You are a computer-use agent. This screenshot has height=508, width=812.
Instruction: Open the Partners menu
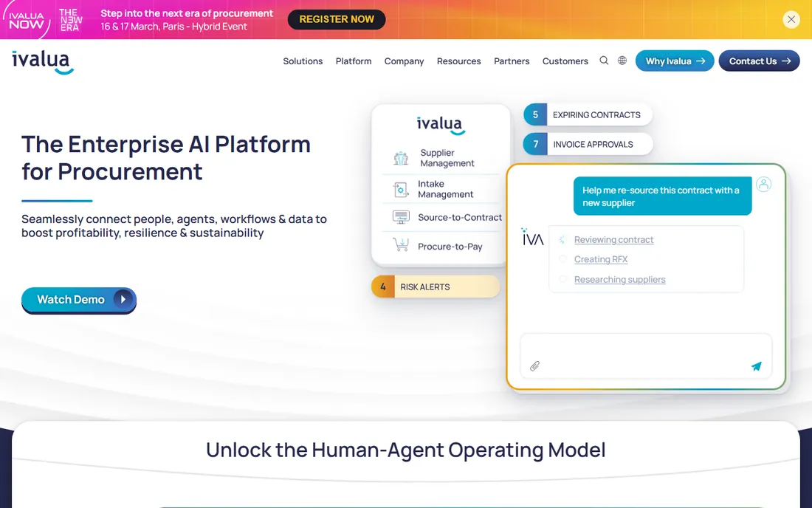click(512, 61)
